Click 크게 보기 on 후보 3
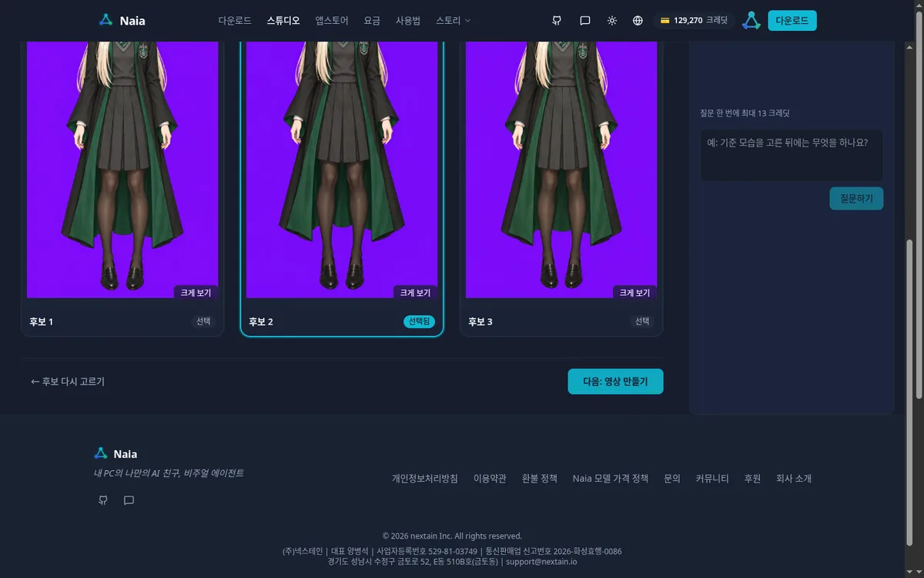The height and width of the screenshot is (578, 924). tap(635, 293)
